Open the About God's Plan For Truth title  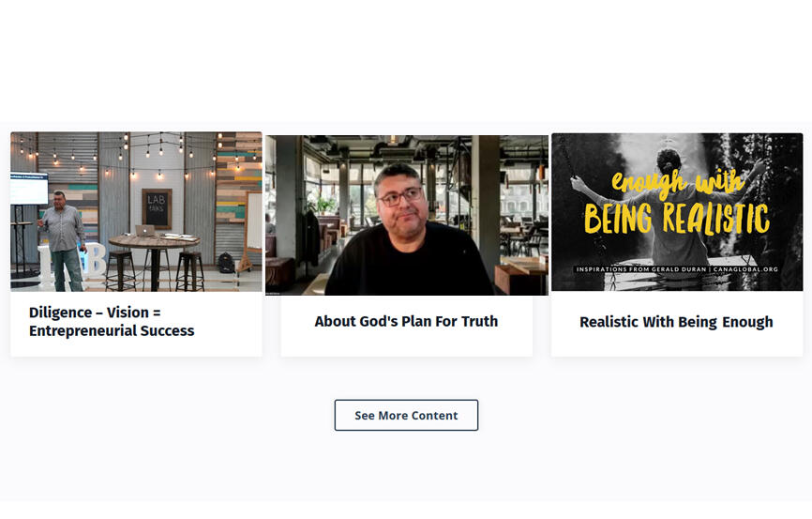[406, 322]
